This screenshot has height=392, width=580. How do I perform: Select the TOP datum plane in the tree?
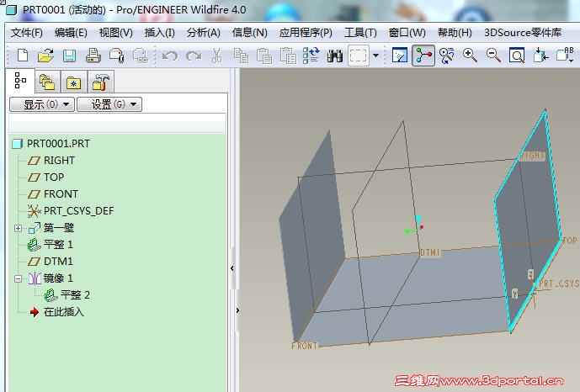[45, 177]
